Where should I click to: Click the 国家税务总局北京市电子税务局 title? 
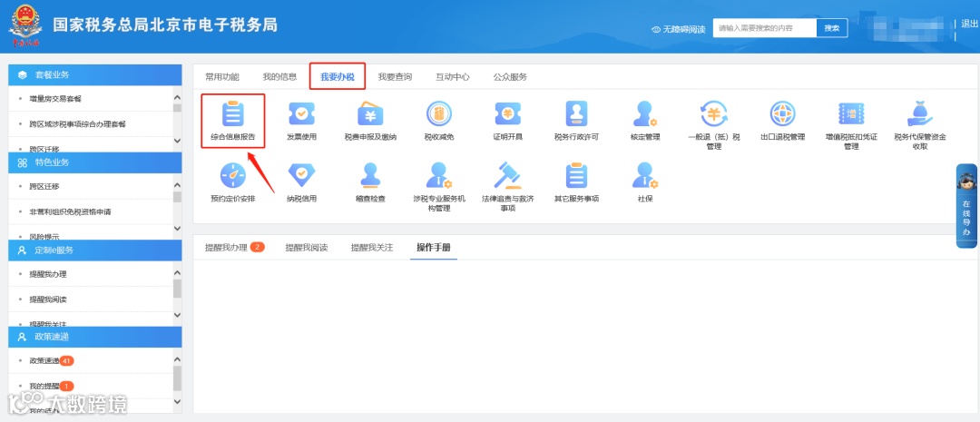coord(165,25)
